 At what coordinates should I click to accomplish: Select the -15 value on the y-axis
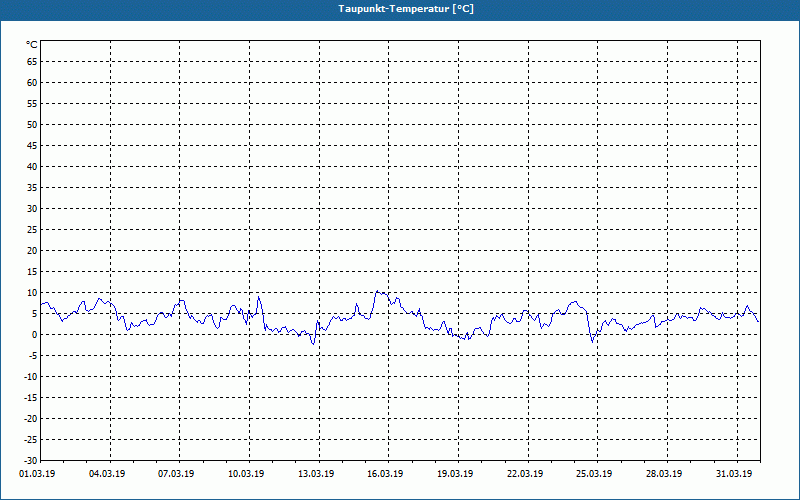tap(30, 397)
